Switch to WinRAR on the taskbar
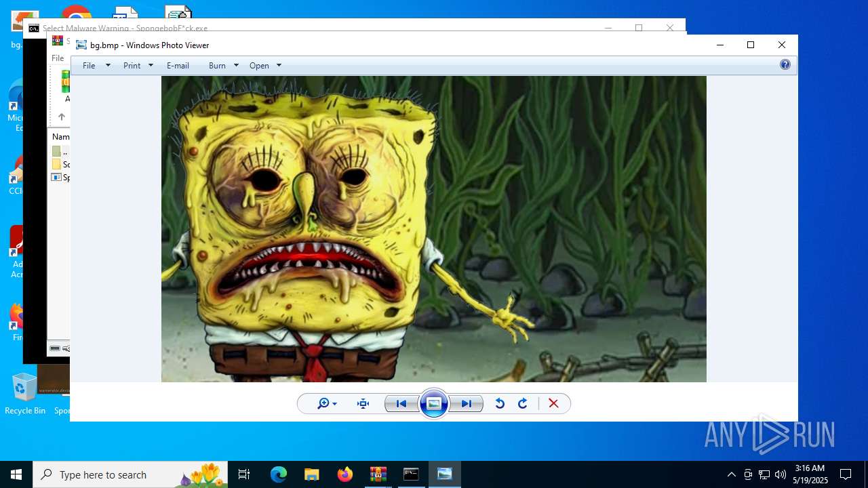The height and width of the screenshot is (488, 868). pos(378,474)
